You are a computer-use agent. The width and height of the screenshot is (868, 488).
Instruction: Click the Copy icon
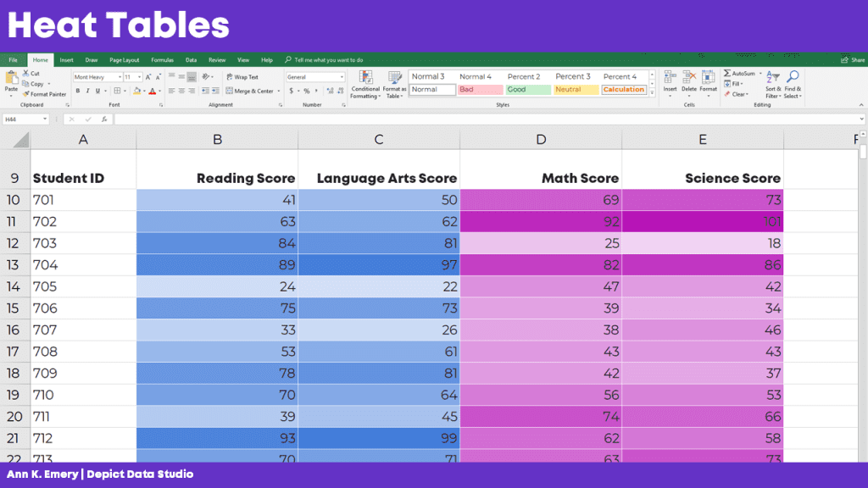[25, 84]
